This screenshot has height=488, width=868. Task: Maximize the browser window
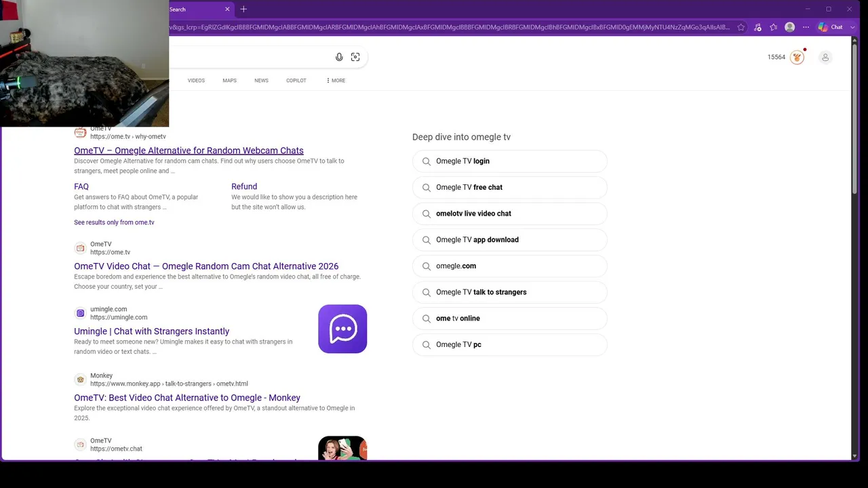829,9
